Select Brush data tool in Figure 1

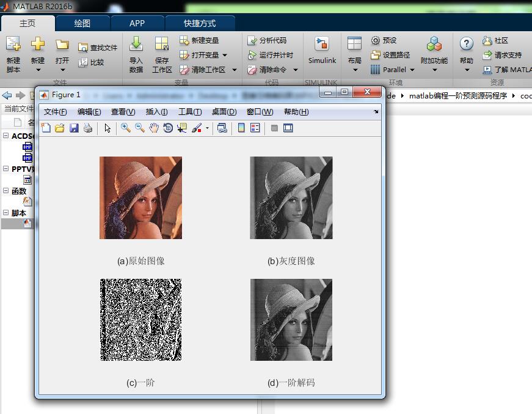(197, 128)
